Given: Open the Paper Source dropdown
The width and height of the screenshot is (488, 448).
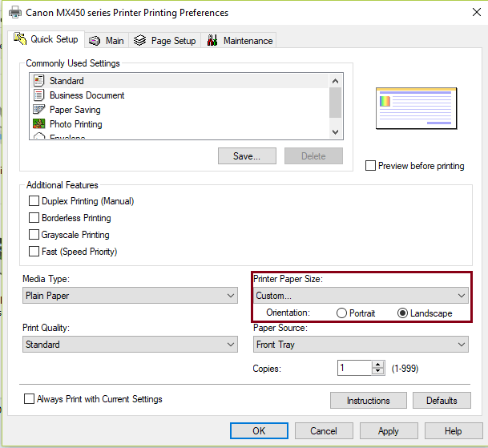Looking at the screenshot, I should click(x=361, y=345).
